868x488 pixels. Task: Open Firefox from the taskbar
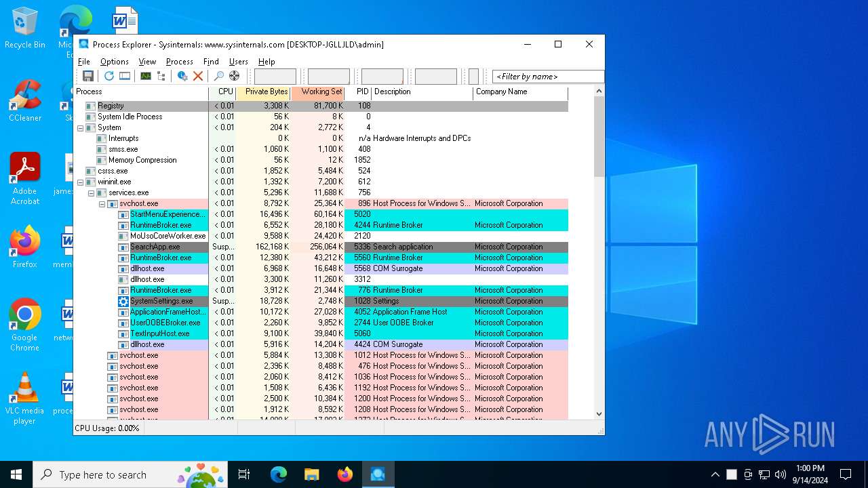pos(344,474)
